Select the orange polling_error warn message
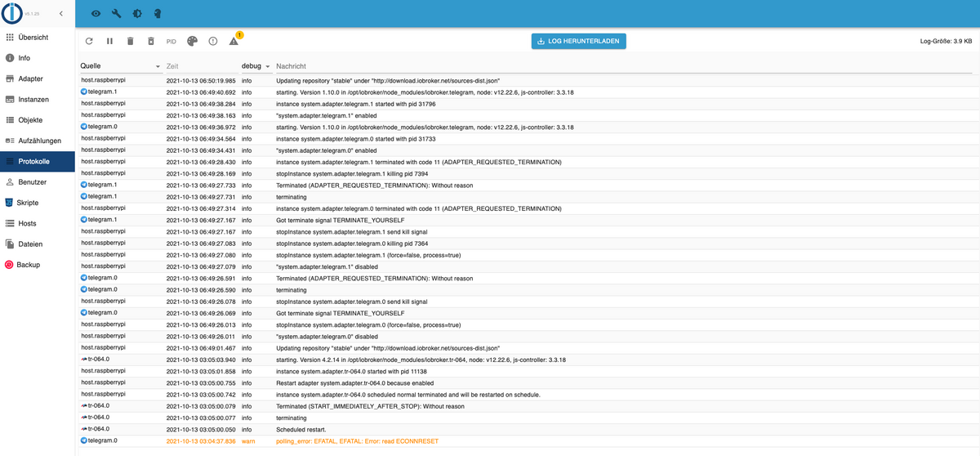Image resolution: width=980 pixels, height=456 pixels. click(x=357, y=441)
